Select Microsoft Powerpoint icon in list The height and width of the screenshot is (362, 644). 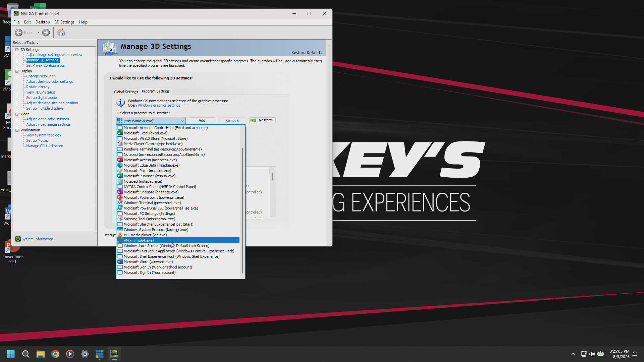(120, 197)
